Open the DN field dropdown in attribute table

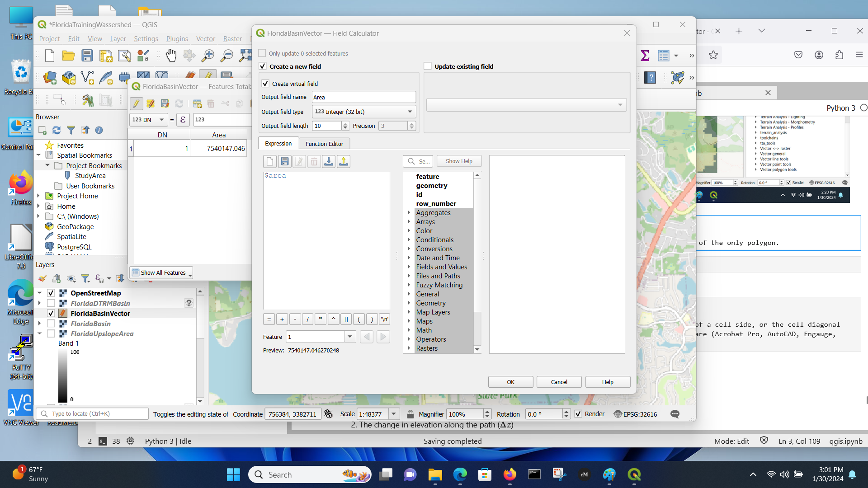coord(148,120)
